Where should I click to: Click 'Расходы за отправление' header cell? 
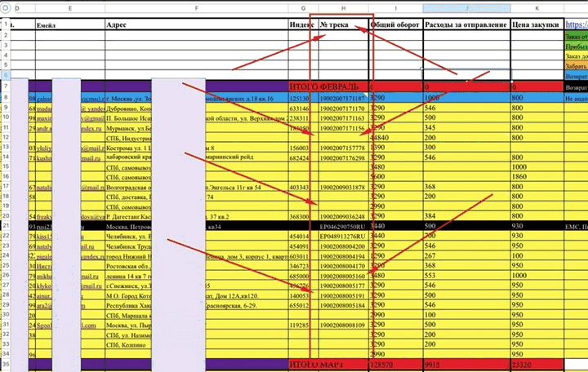pyautogui.click(x=466, y=24)
